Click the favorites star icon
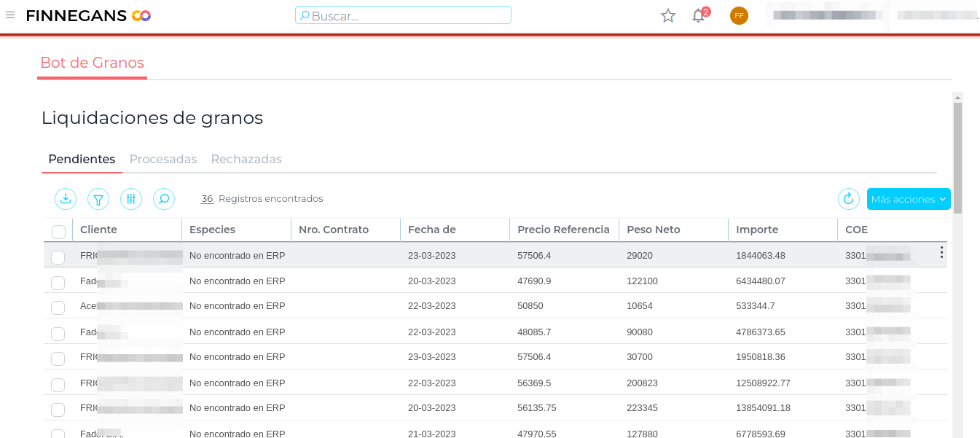The width and height of the screenshot is (980, 438). 668,15
